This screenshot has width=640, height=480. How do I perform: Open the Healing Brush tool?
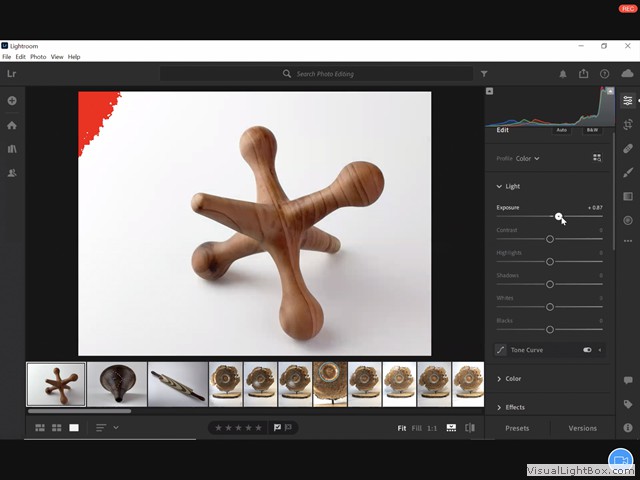pyautogui.click(x=627, y=148)
